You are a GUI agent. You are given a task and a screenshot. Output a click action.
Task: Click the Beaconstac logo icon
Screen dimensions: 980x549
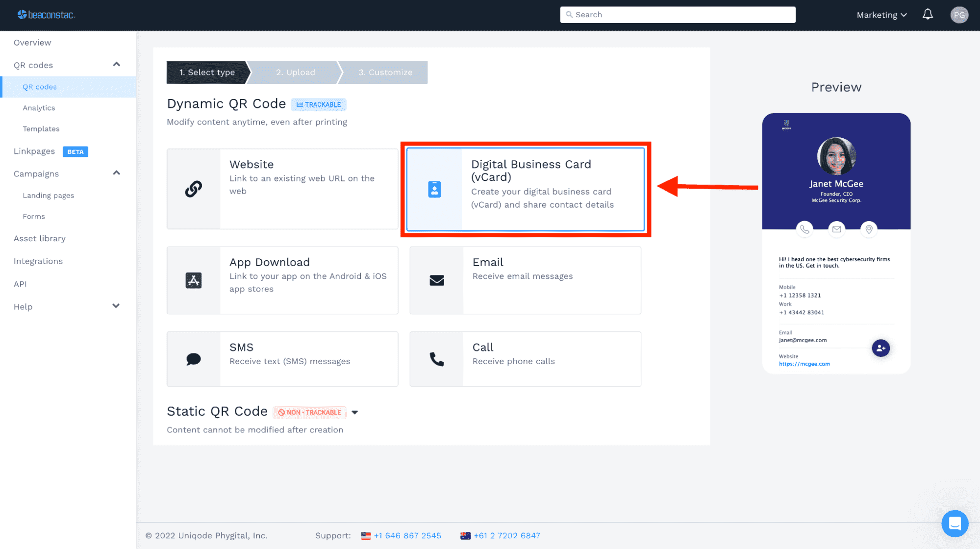19,14
